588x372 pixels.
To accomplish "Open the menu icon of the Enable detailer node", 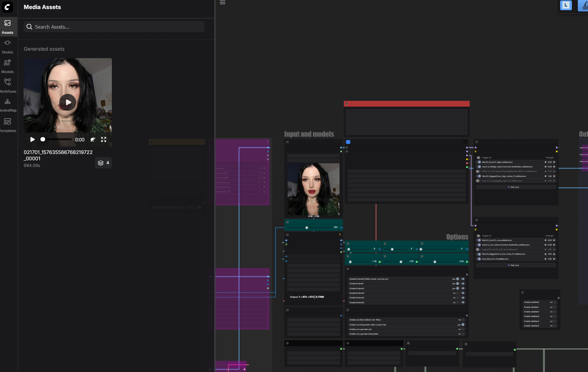I will tap(522, 292).
